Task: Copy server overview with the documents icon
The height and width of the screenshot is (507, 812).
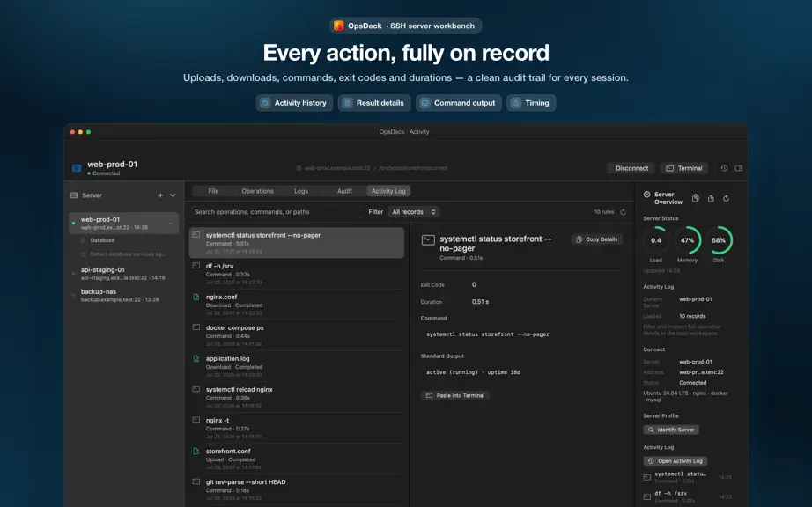Action: pos(696,198)
